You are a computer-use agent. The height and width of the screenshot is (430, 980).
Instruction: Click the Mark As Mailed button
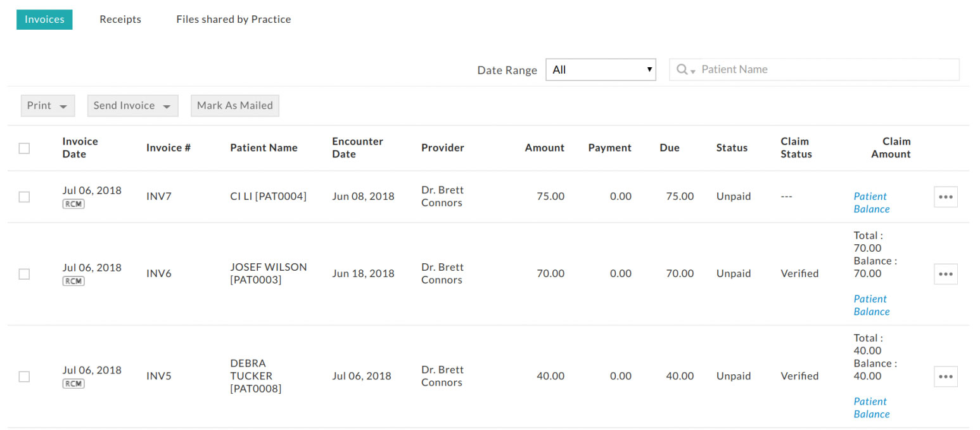(235, 105)
